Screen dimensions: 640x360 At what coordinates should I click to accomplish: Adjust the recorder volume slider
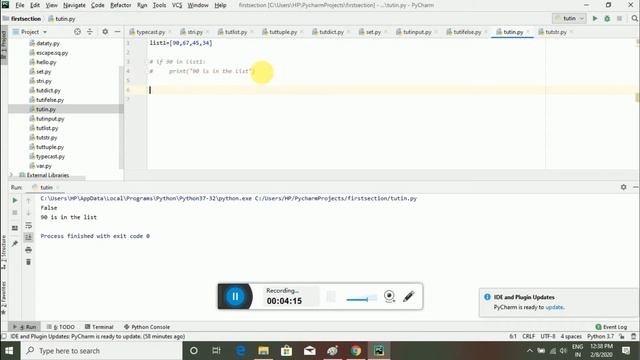pyautogui.click(x=361, y=300)
